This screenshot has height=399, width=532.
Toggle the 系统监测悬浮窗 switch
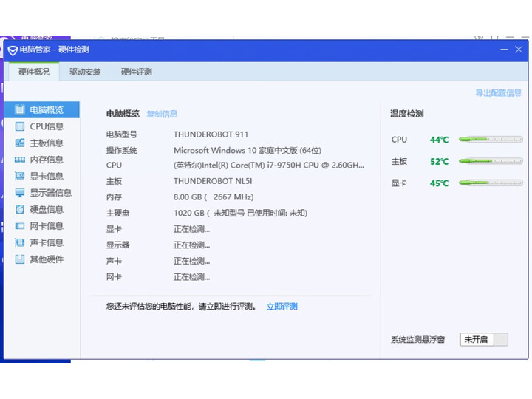pos(484,339)
